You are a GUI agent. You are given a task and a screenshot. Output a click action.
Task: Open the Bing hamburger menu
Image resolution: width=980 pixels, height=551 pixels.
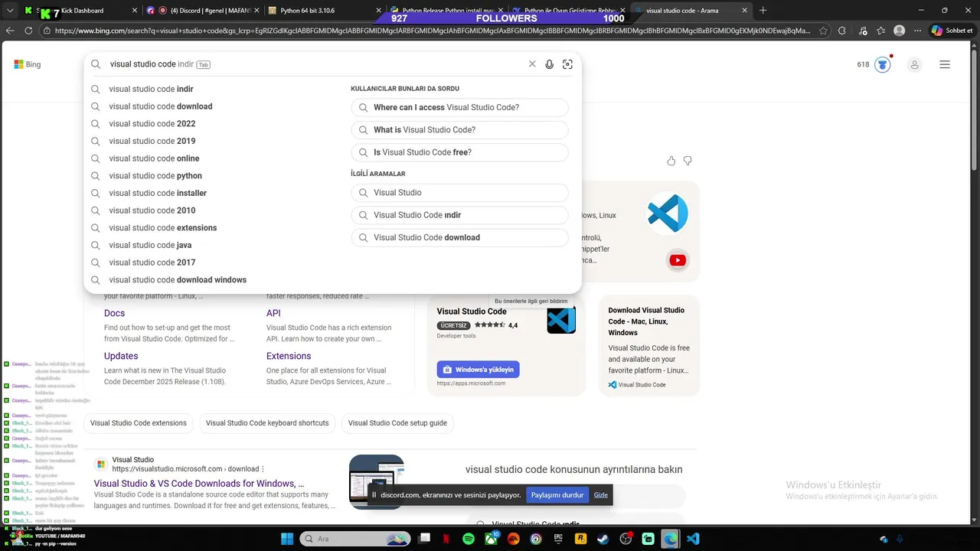tap(945, 64)
